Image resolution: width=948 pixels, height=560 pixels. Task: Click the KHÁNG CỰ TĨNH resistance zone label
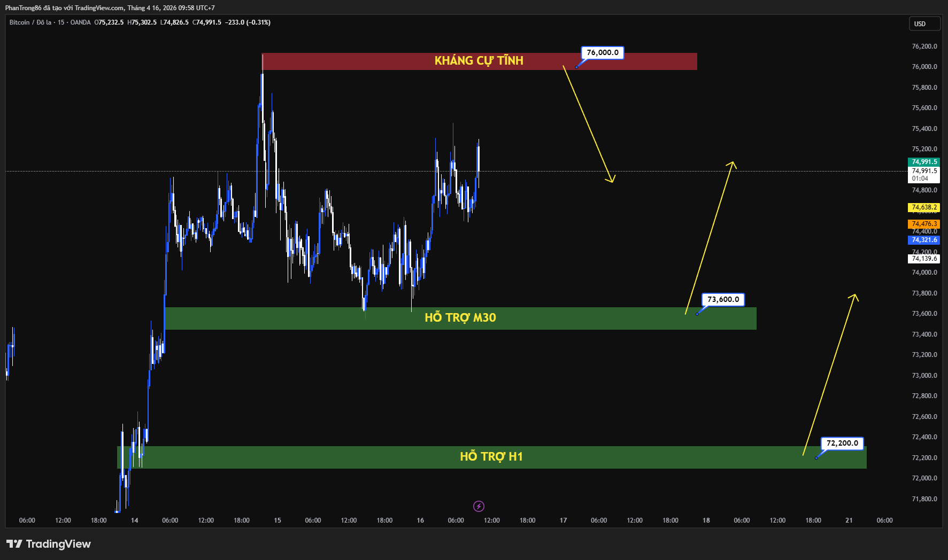pos(479,61)
